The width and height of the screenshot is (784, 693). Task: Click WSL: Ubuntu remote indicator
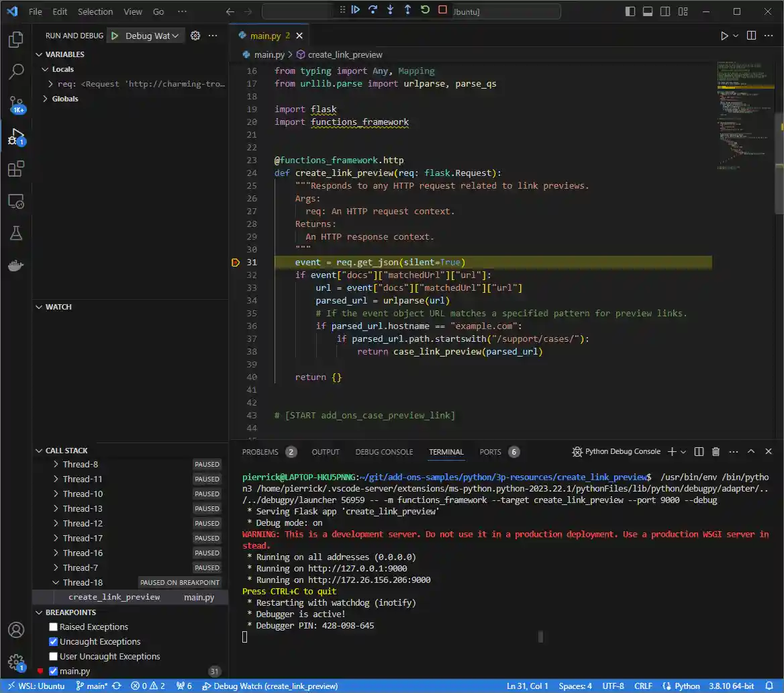tap(35, 686)
